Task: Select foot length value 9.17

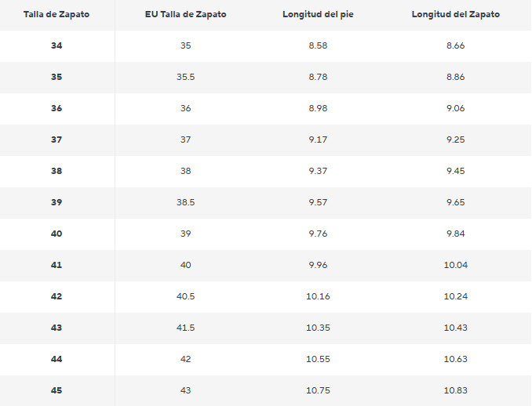Action: (x=318, y=140)
